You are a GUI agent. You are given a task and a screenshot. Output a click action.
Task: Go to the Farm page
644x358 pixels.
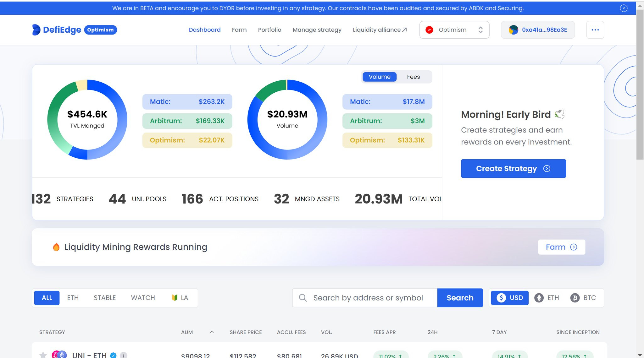point(239,30)
